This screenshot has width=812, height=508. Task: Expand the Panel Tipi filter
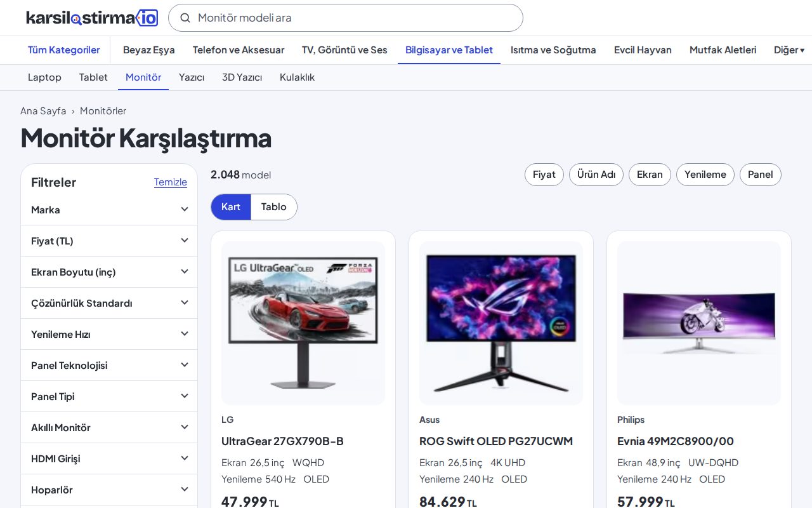click(109, 397)
